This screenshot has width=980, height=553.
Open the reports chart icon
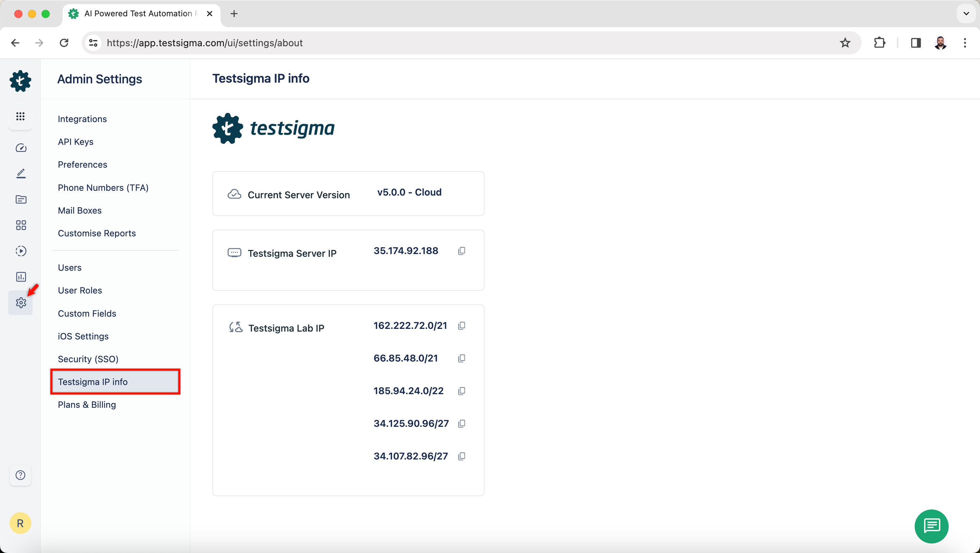click(21, 277)
